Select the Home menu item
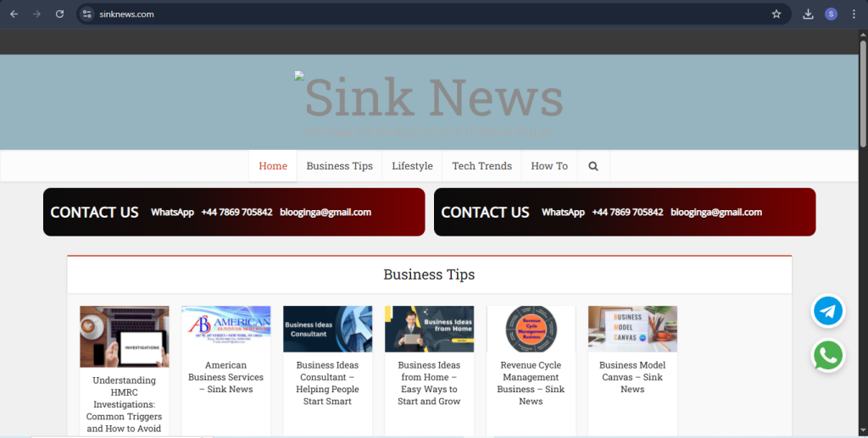 [273, 166]
